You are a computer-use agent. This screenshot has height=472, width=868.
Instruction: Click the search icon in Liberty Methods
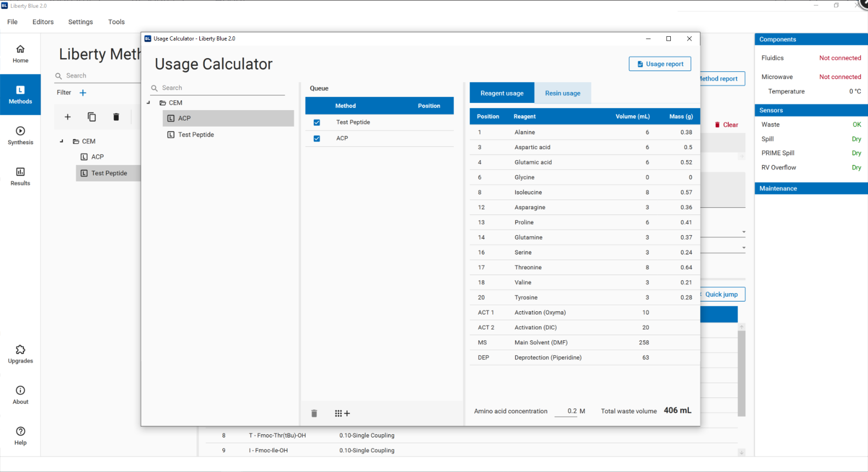59,76
